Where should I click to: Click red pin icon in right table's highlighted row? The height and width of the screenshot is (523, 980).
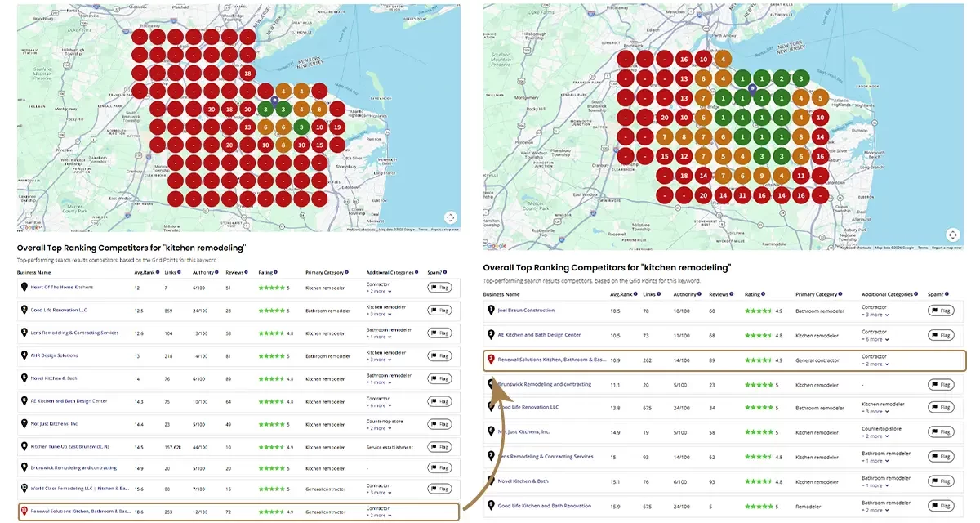click(x=490, y=360)
